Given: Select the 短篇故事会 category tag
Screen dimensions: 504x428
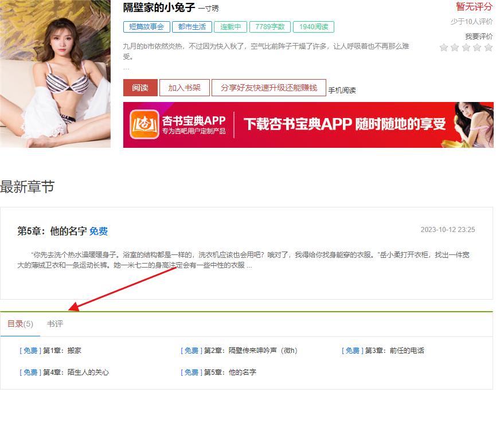Looking at the screenshot, I should 147,27.
